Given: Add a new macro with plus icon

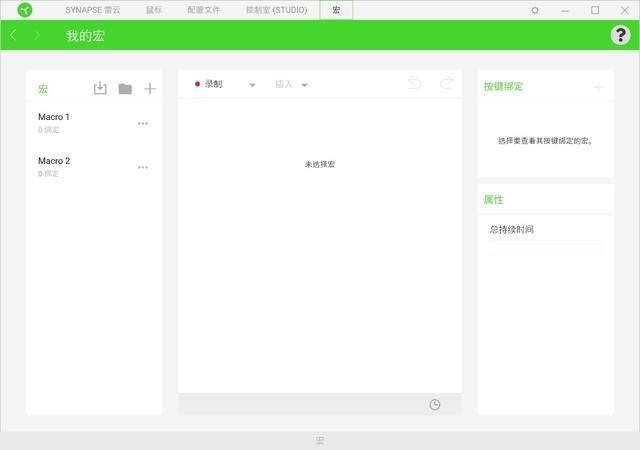Looking at the screenshot, I should point(150,89).
